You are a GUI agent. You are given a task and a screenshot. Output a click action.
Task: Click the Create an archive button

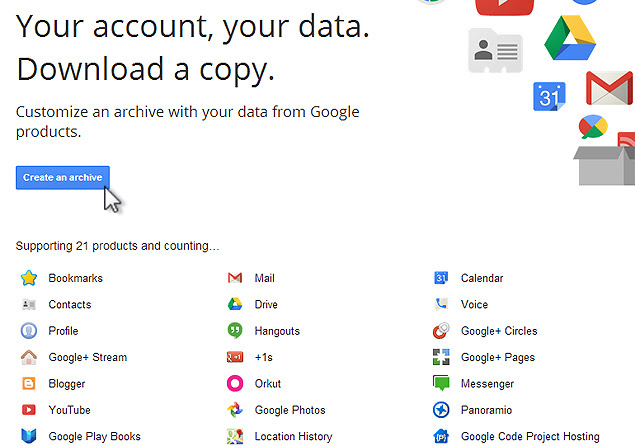click(x=63, y=177)
